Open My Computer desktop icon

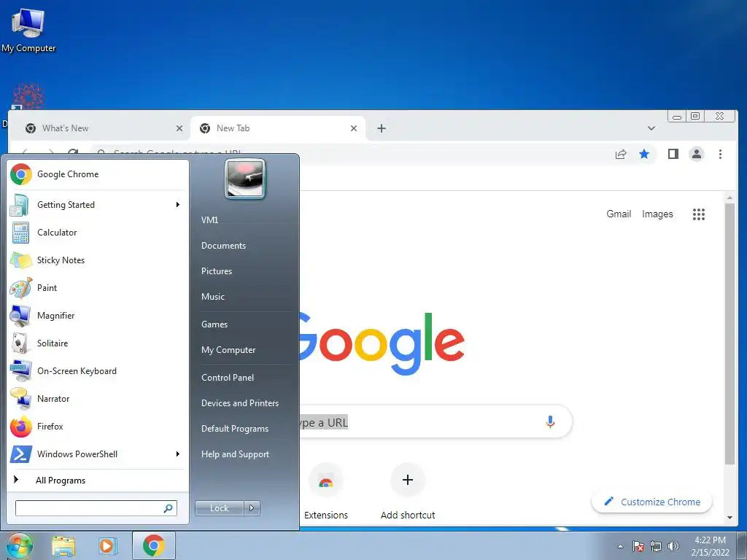(x=28, y=30)
